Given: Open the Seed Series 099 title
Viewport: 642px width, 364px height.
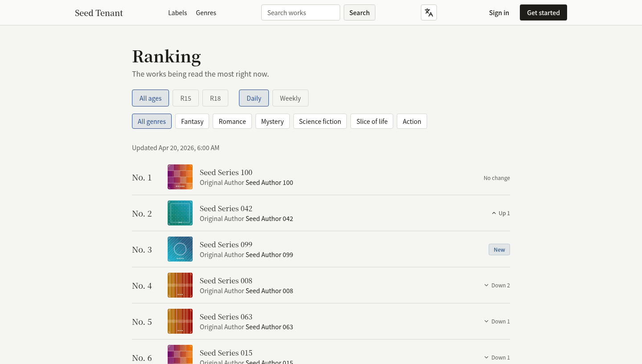Looking at the screenshot, I should 226,245.
